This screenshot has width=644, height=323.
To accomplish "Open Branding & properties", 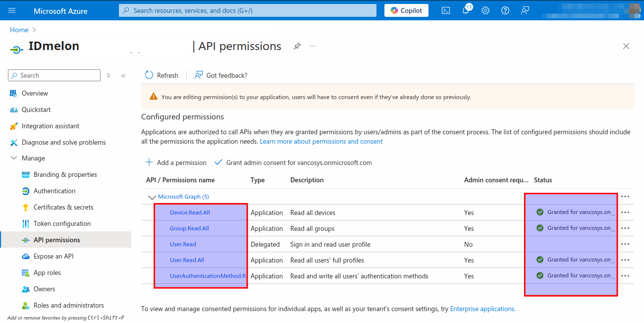I will [x=65, y=174].
